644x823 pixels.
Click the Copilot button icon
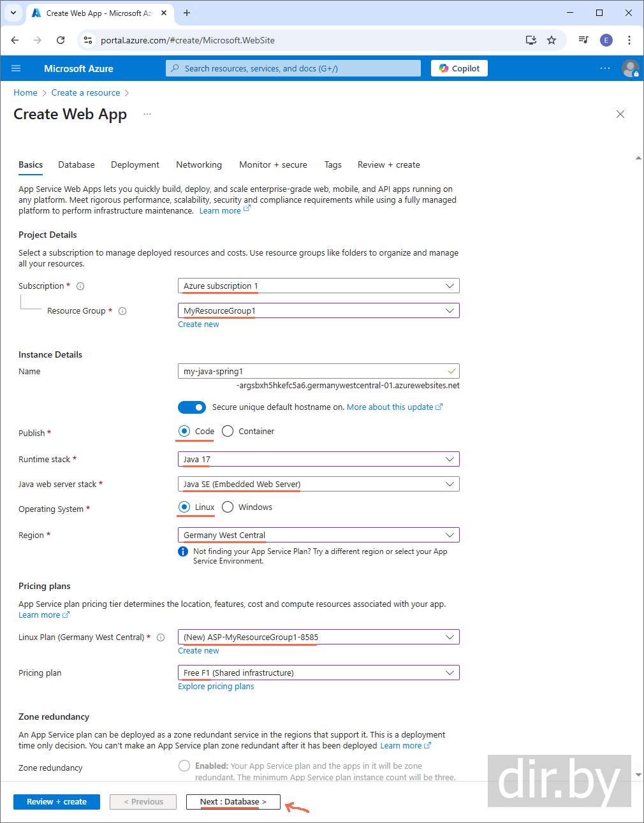coord(444,68)
